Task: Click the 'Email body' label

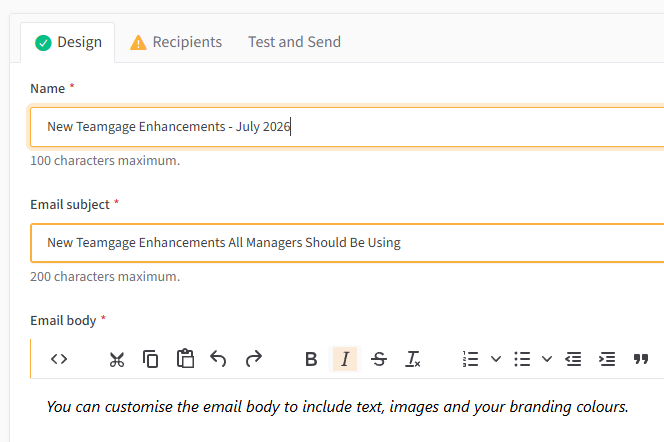Action: click(63, 320)
